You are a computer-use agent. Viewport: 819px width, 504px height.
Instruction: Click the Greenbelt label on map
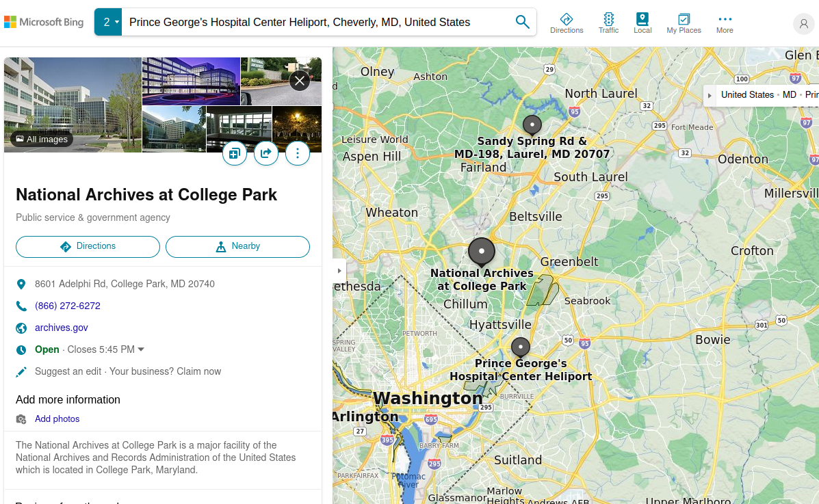[569, 262]
